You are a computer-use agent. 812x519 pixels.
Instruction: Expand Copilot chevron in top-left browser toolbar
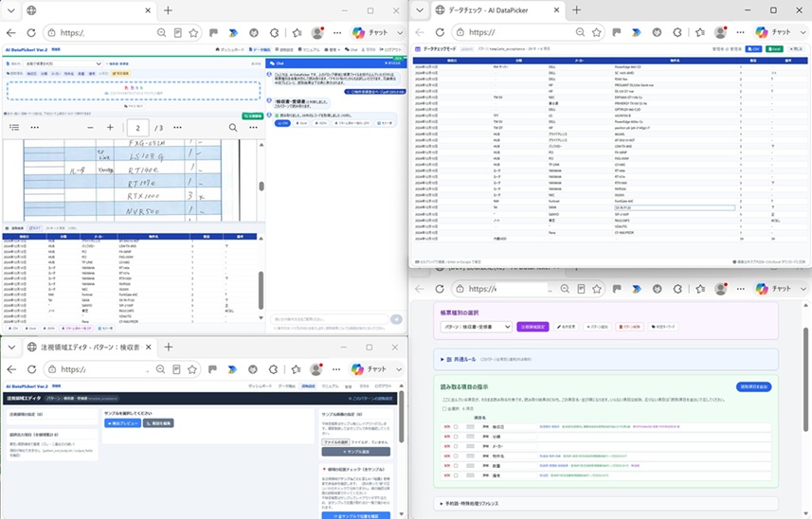coord(400,32)
